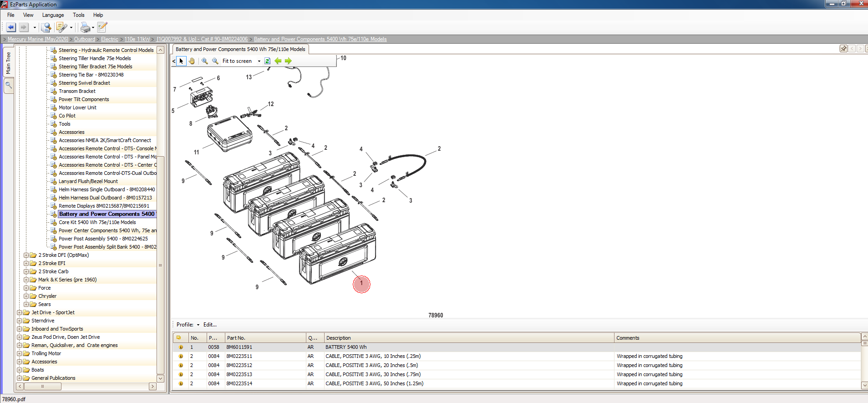The width and height of the screenshot is (868, 403).
Task: Go to next diagram with green right arrow
Action: click(x=288, y=61)
